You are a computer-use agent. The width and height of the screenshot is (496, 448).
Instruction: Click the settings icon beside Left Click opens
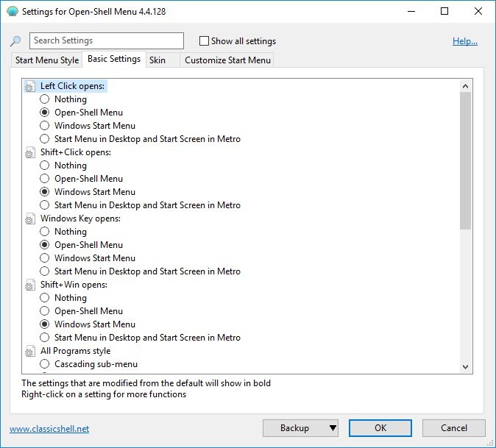coord(30,87)
